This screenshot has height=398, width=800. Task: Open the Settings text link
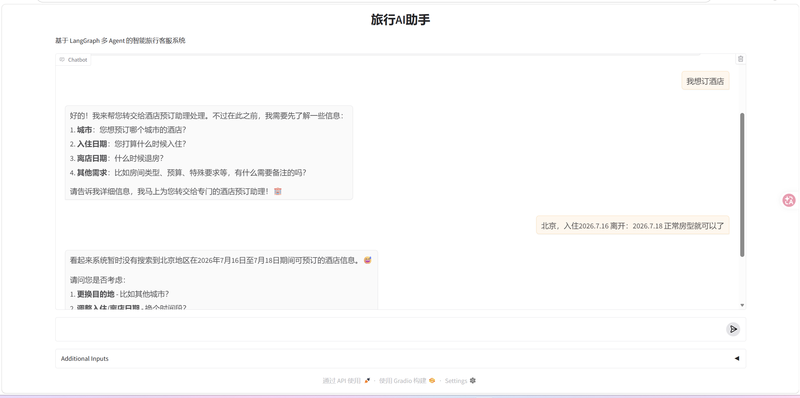coord(456,381)
